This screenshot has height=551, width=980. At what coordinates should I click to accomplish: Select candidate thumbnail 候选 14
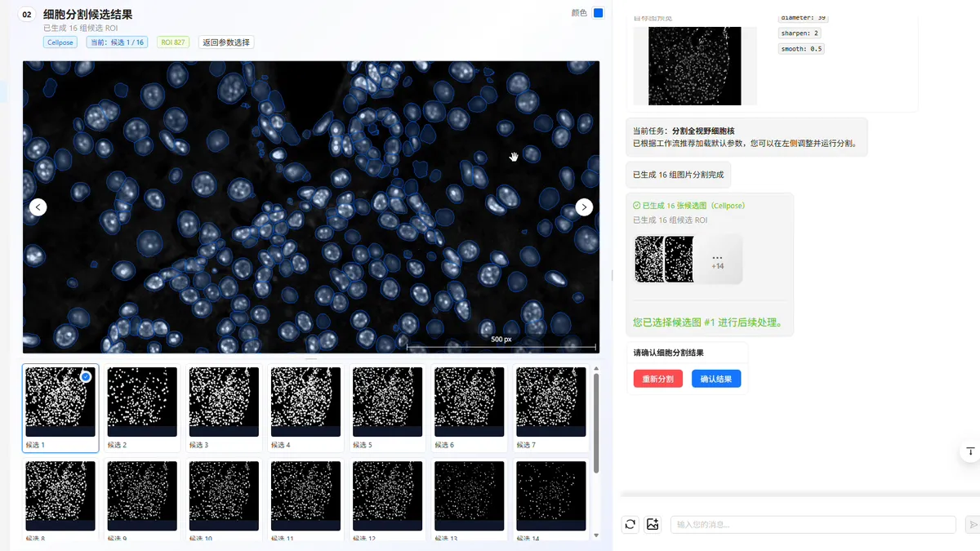550,500
